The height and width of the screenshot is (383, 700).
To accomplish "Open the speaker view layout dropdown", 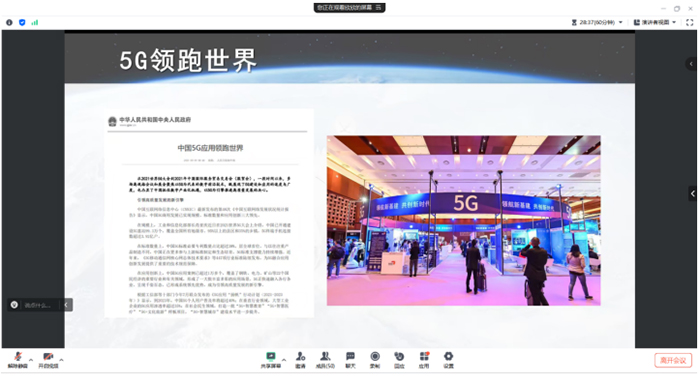I will click(655, 22).
